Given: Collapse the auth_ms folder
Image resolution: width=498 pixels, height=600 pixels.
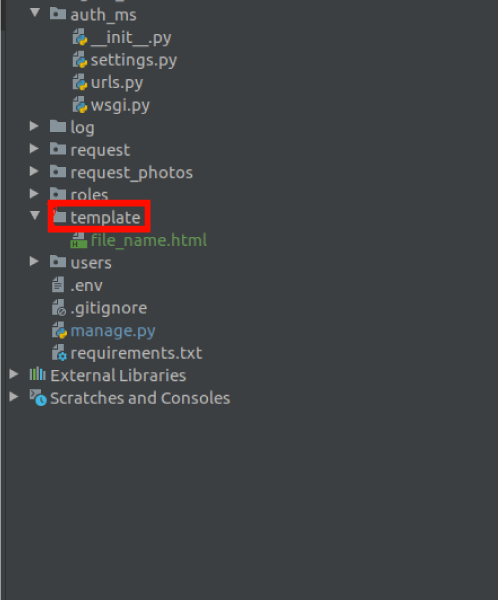Looking at the screenshot, I should coord(35,13).
